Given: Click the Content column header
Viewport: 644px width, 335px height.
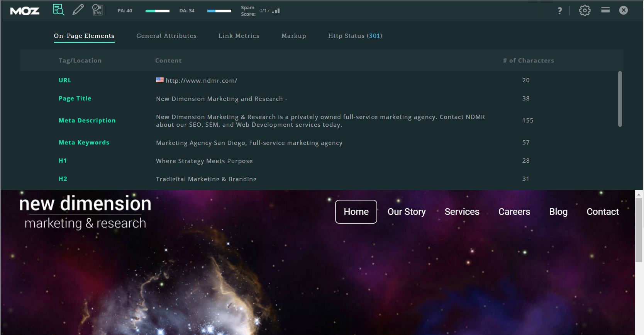Looking at the screenshot, I should [168, 61].
